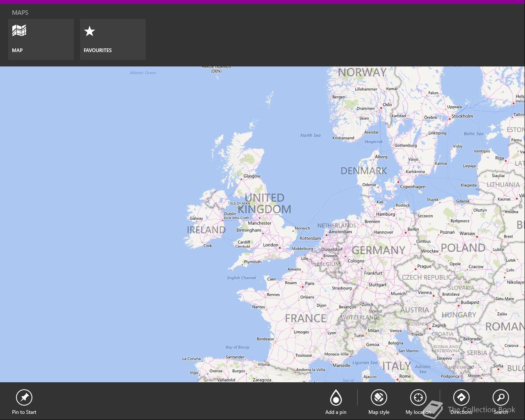Click the Strasbourg label
The width and height of the screenshot is (525, 420).
coord(342,288)
